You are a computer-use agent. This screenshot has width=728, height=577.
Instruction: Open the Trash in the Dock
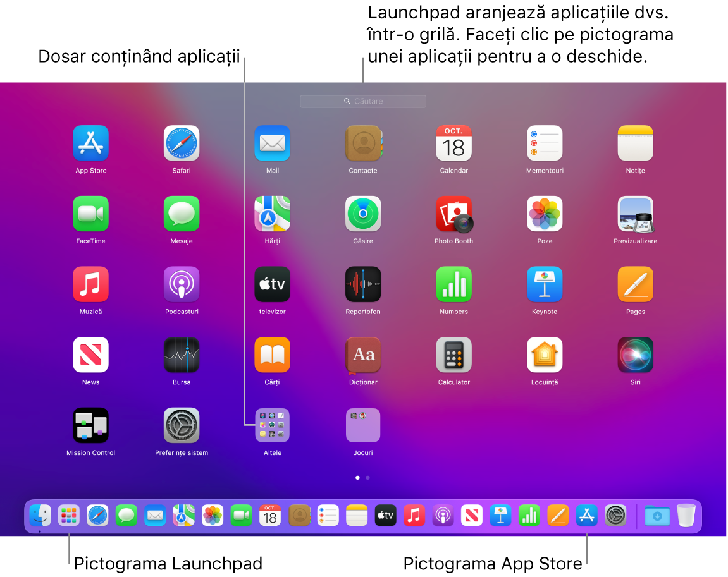click(x=686, y=516)
